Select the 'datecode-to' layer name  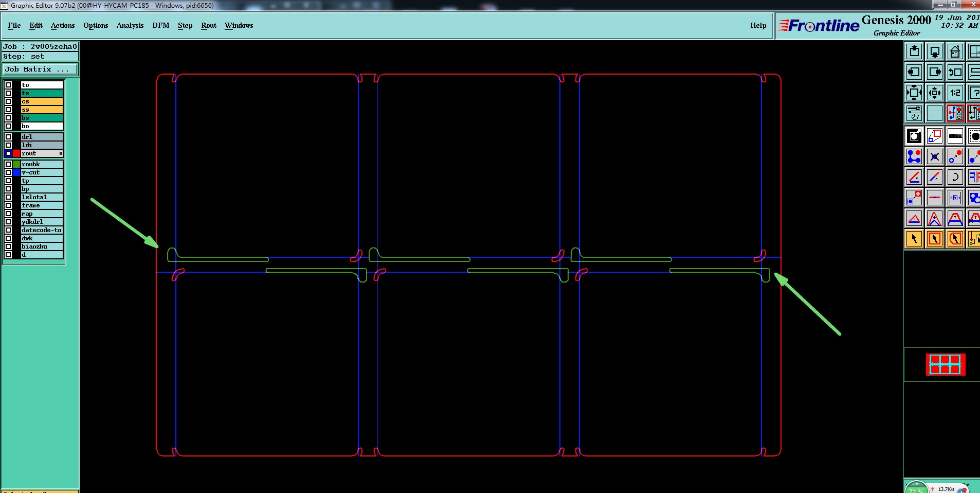[42, 230]
